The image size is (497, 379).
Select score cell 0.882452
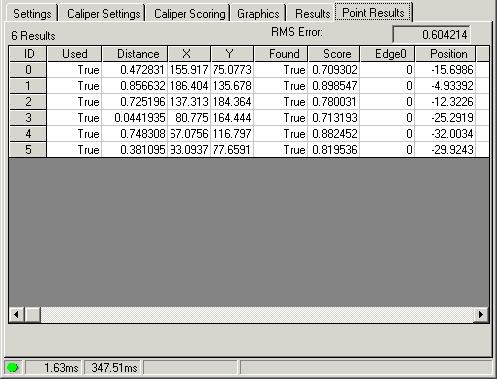pos(334,134)
